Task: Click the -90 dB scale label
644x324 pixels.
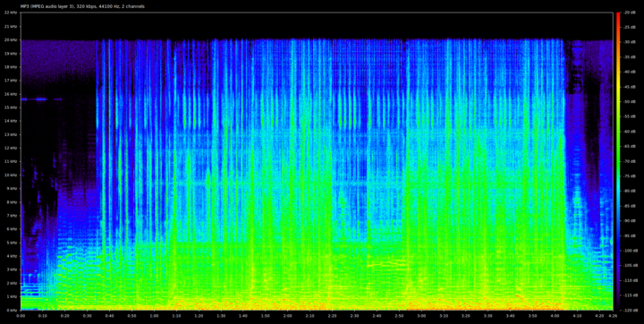Action: click(x=630, y=221)
